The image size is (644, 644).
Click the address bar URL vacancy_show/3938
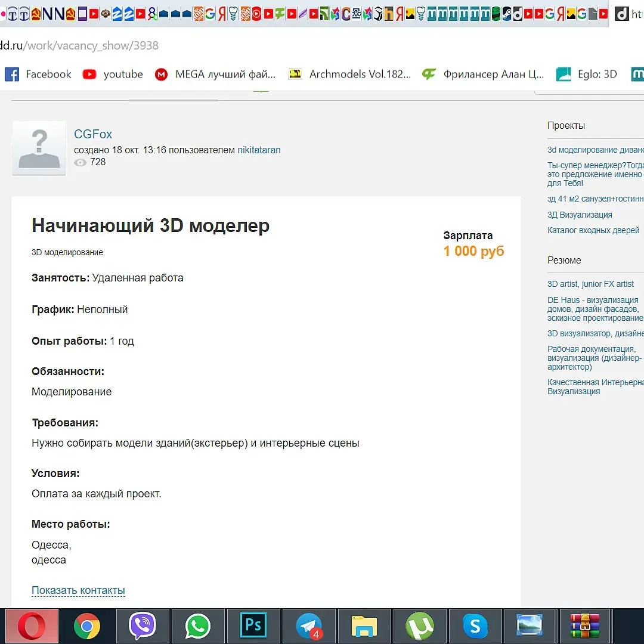[x=79, y=45]
